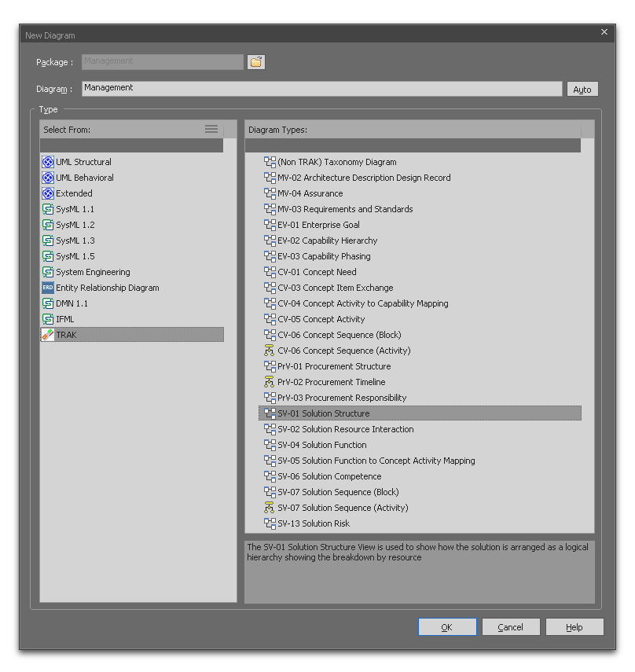Image resolution: width=635 pixels, height=672 pixels.
Task: Confirm with the OK button
Action: pos(447,627)
